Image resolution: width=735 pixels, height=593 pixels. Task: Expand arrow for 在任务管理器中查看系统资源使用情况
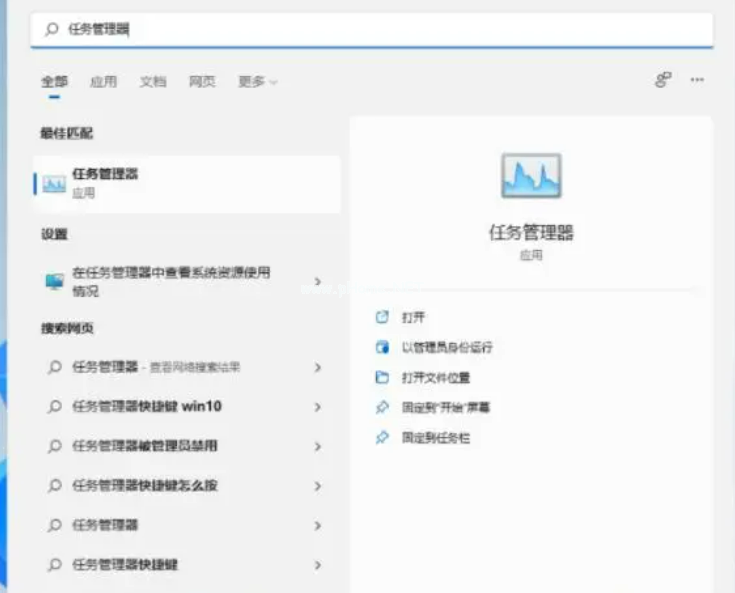318,282
